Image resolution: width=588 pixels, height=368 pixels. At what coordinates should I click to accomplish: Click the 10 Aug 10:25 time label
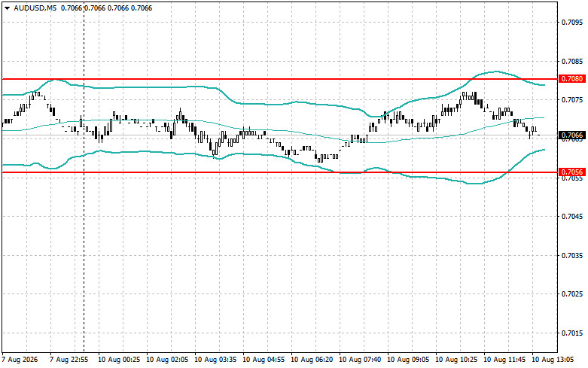point(456,360)
